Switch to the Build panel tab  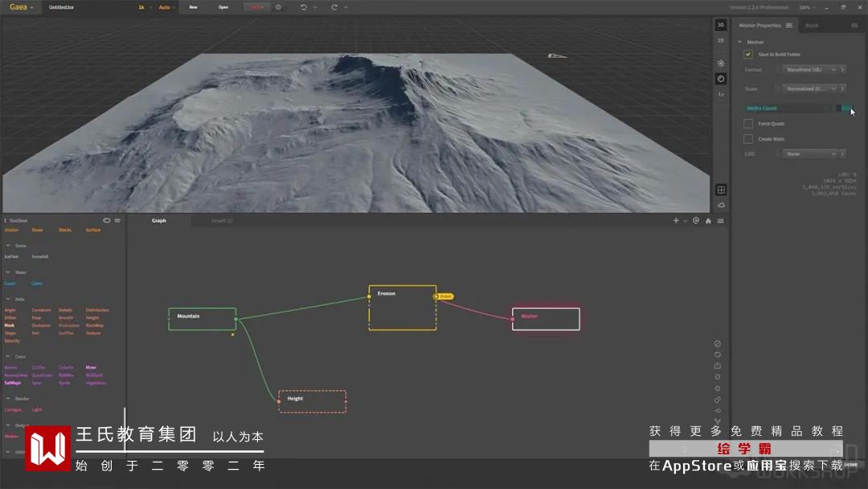coord(812,26)
